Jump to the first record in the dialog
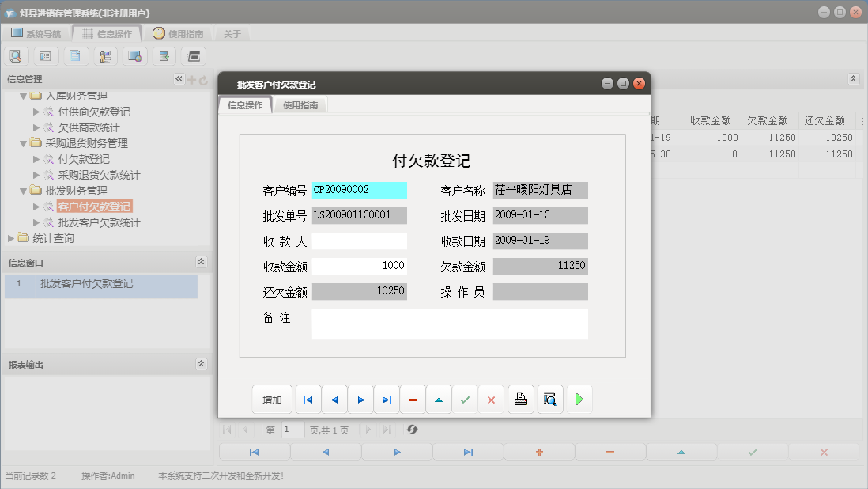This screenshot has height=489, width=868. 308,400
